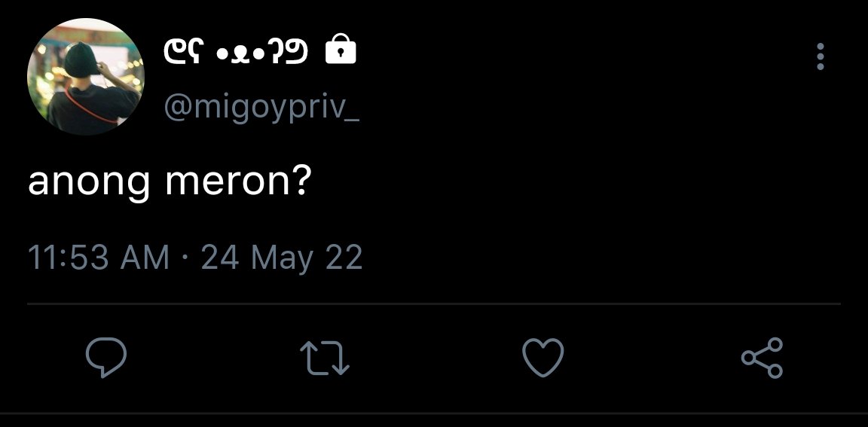
Task: Like the tweet with the heart icon
Action: pos(543,357)
